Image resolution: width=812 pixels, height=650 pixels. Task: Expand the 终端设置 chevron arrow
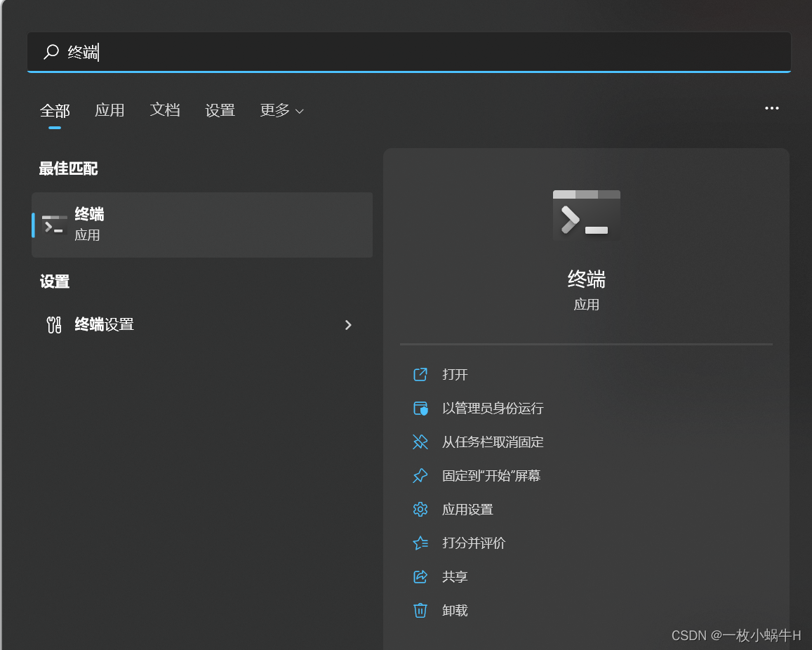(348, 325)
